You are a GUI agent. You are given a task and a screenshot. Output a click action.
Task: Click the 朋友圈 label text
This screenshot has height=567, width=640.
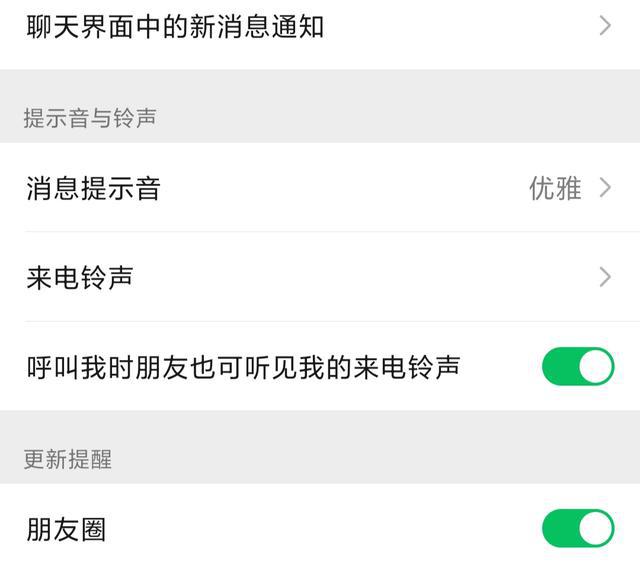[66, 529]
